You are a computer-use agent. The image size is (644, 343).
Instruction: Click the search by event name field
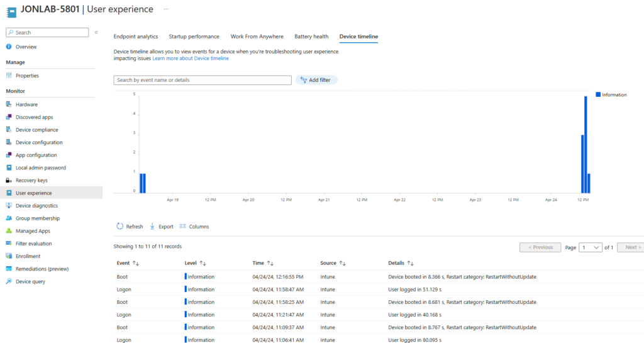point(203,80)
